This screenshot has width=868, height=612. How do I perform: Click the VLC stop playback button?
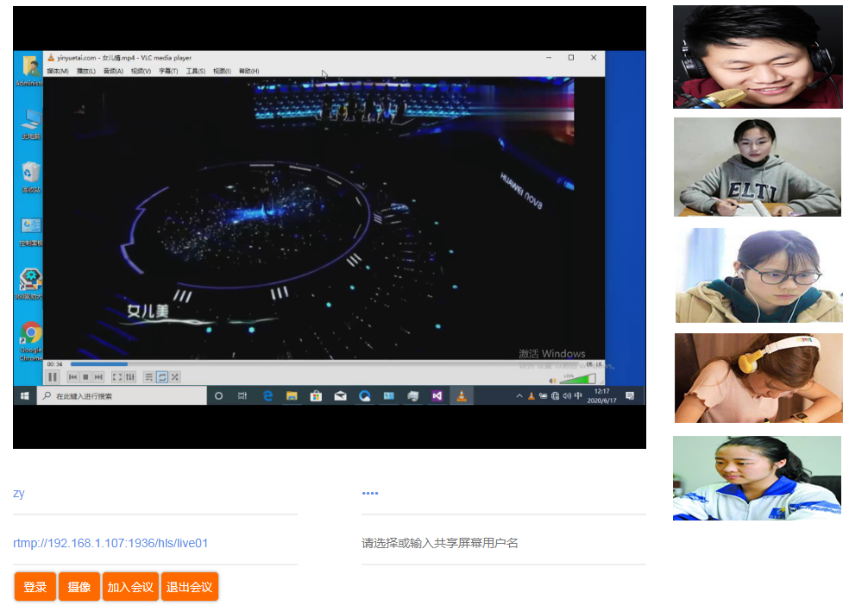coord(85,377)
